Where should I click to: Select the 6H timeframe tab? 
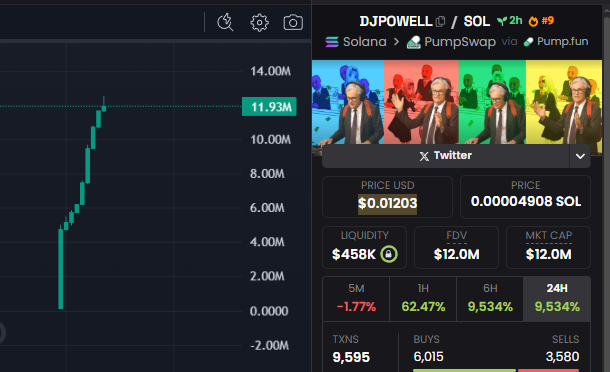click(x=490, y=298)
